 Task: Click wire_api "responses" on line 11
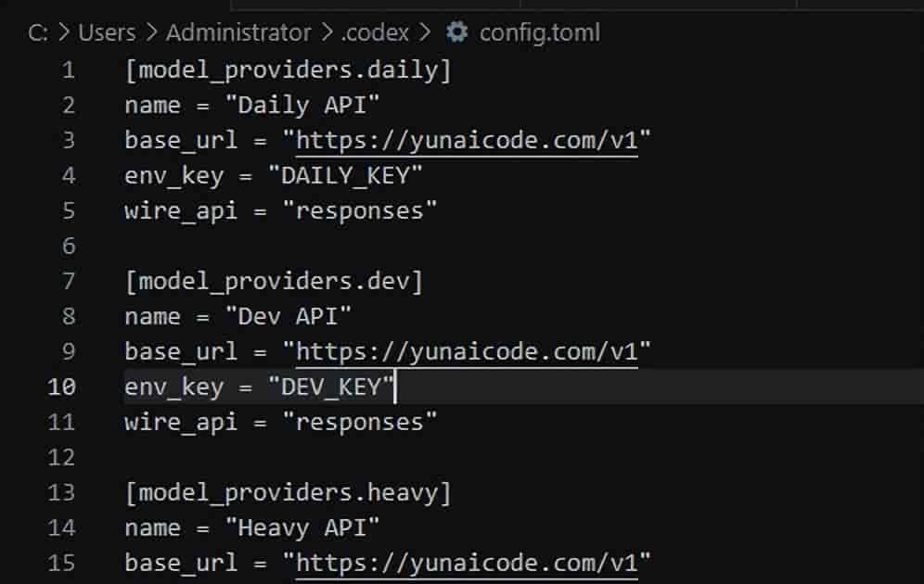click(x=359, y=423)
